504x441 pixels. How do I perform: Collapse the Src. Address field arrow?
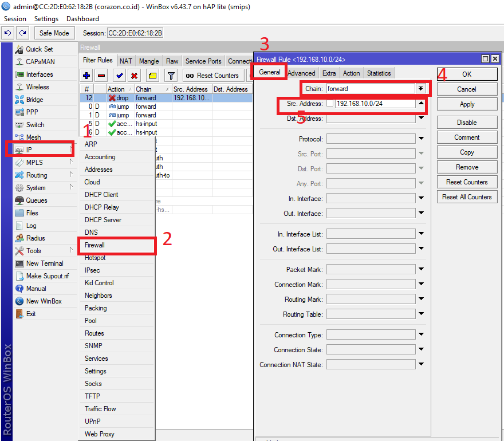point(421,103)
